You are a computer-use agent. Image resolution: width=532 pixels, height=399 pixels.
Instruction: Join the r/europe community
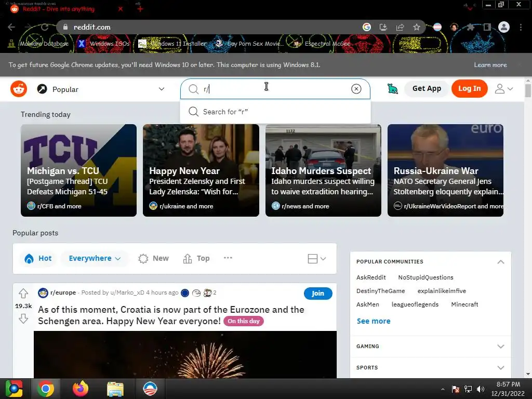tap(318, 293)
